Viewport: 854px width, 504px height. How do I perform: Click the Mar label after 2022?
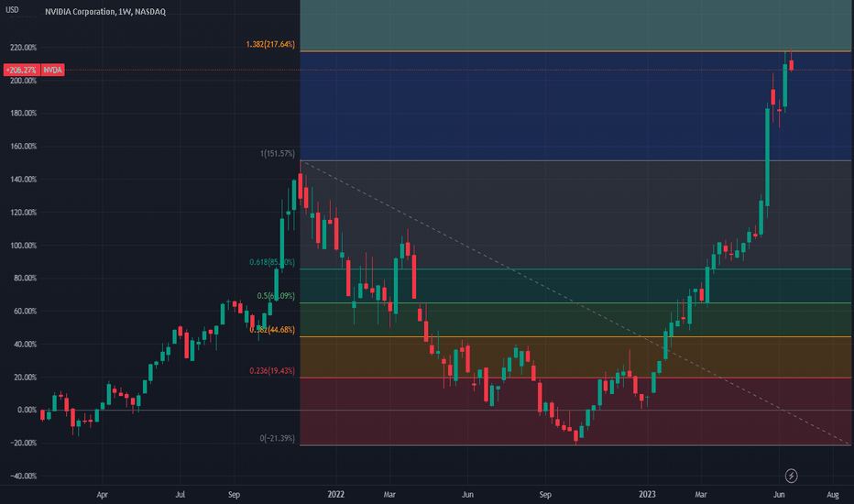[389, 495]
